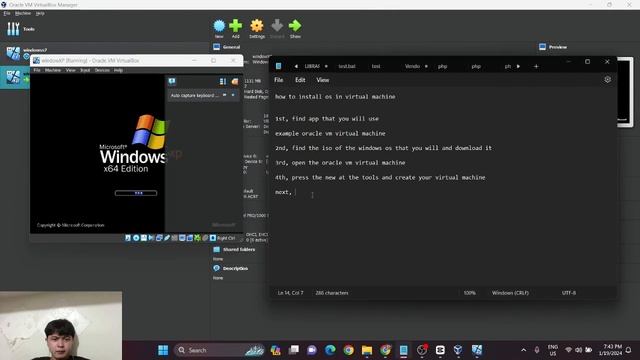
Task: Click the grey Discard arrow icon
Action: pos(277,27)
